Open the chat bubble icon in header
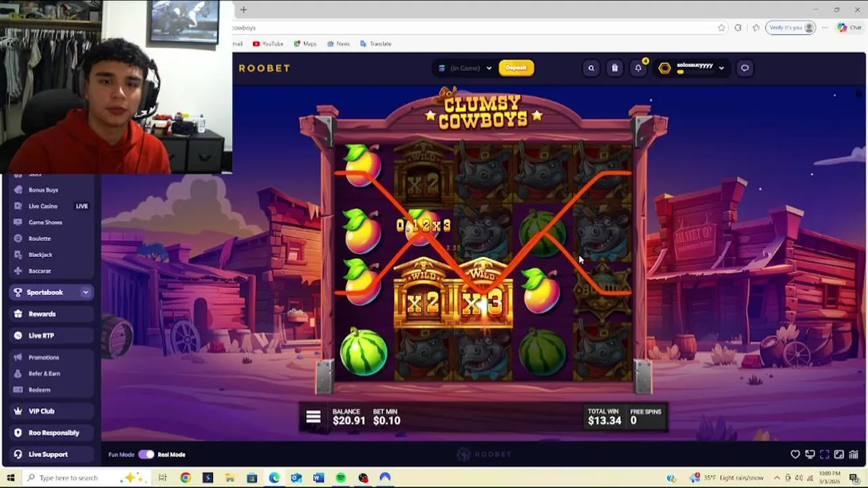 point(745,68)
